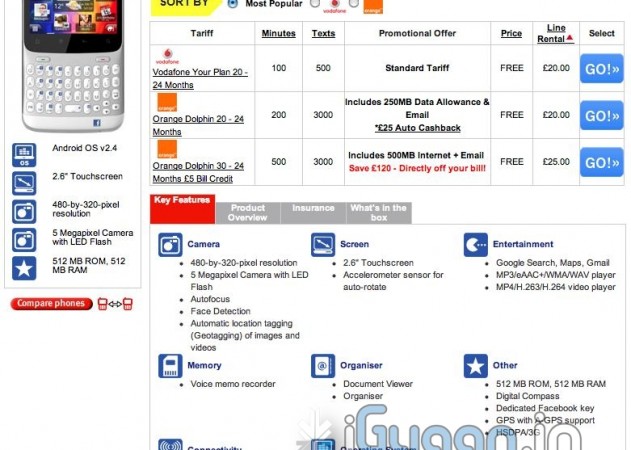Screen dimensions: 631x450
Task: Click the Android OS icon in sidebar
Action: pos(23,154)
